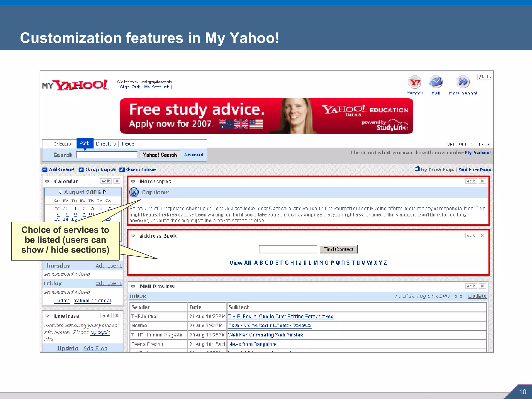Open the News from Bangalore mail subject

coord(253,344)
